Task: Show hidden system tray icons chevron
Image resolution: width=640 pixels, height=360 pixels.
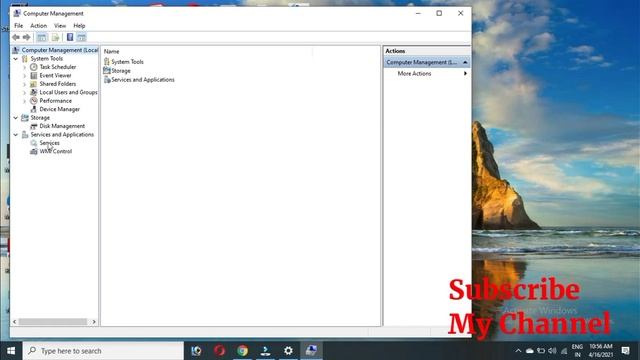Action: tap(518, 351)
